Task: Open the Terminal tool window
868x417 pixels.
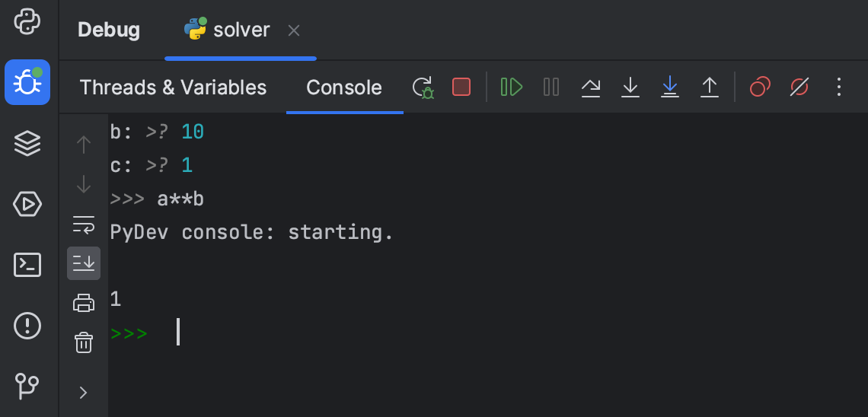Action: (27, 265)
